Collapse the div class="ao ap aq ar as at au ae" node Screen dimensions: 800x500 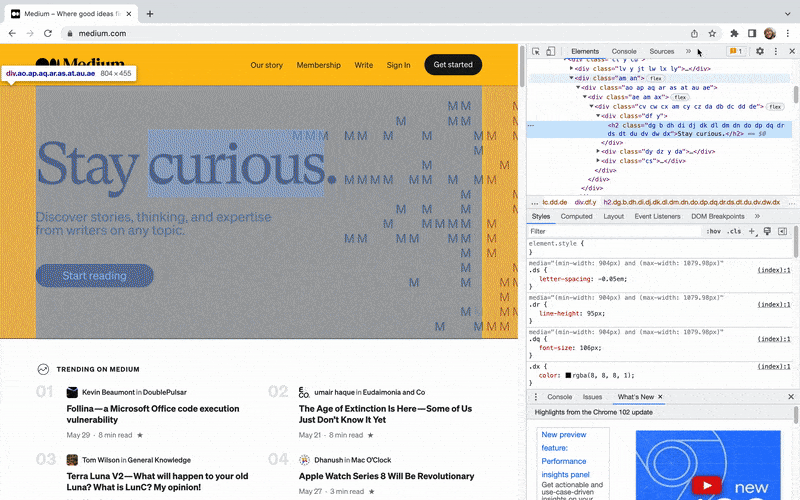578,87
